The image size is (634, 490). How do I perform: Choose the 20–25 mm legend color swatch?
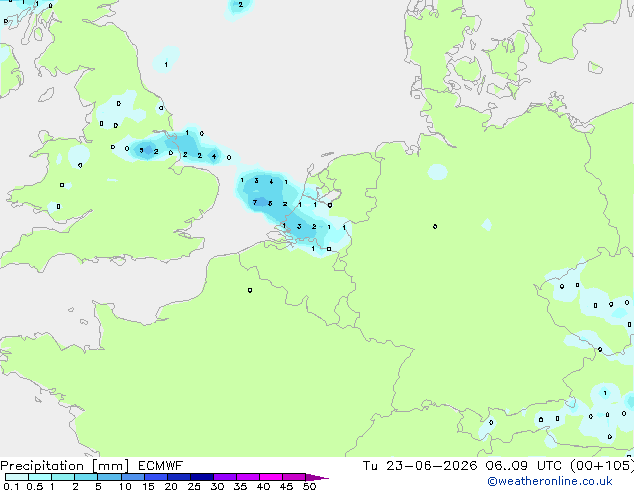coord(179,477)
